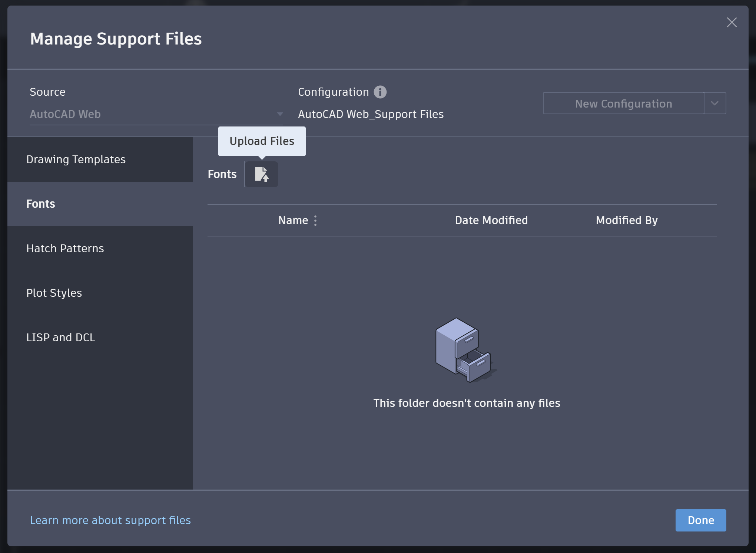Open the Plot Styles category
Image resolution: width=756 pixels, height=553 pixels.
pos(54,293)
